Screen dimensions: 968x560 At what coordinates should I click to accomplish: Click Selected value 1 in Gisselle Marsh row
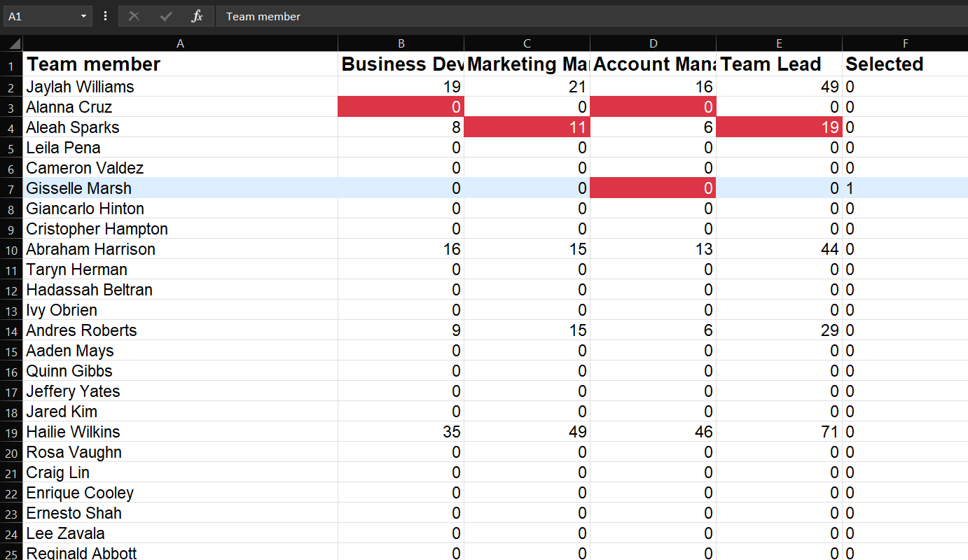905,188
